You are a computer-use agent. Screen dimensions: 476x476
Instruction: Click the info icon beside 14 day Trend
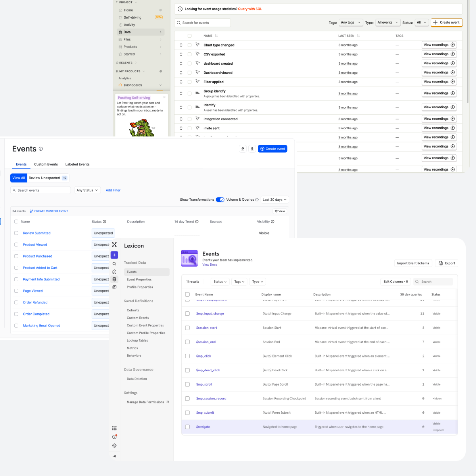coord(197,222)
